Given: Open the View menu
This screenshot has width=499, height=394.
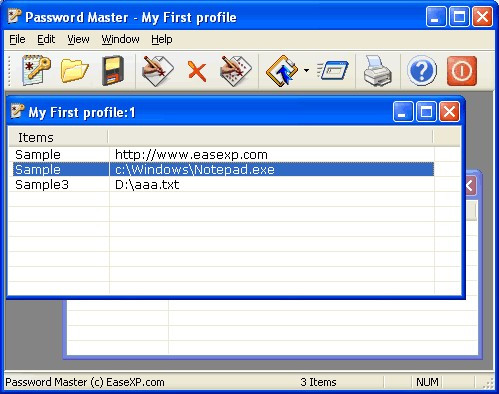Looking at the screenshot, I should 78,39.
